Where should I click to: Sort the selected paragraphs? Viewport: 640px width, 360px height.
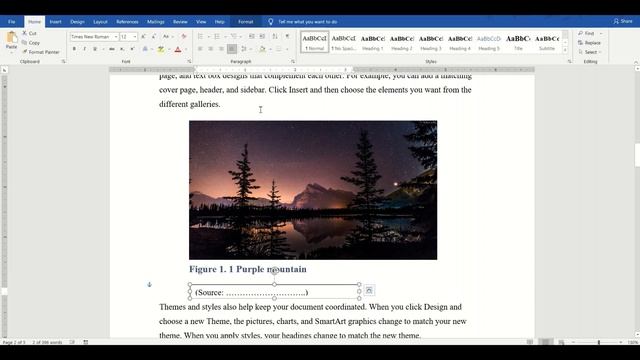[275, 37]
